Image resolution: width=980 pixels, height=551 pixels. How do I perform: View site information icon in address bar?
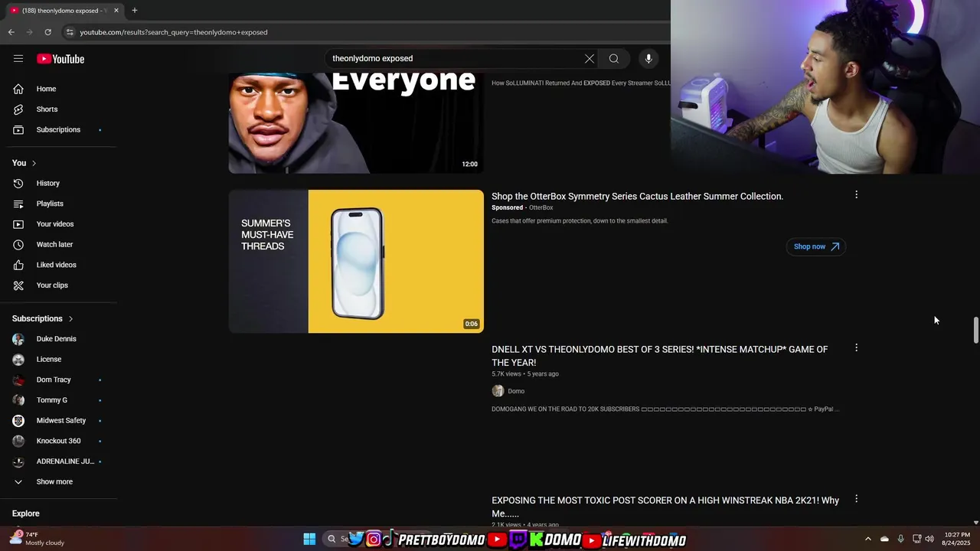(70, 32)
